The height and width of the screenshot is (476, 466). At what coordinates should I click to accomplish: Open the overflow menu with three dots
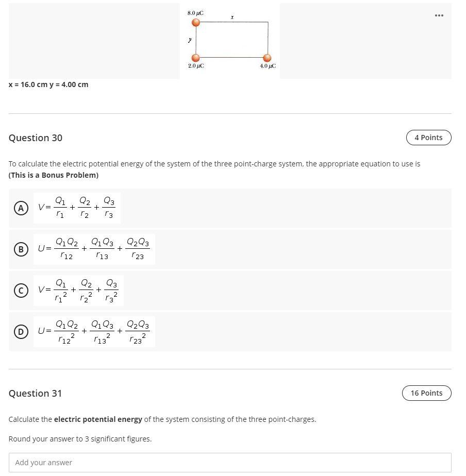439,15
